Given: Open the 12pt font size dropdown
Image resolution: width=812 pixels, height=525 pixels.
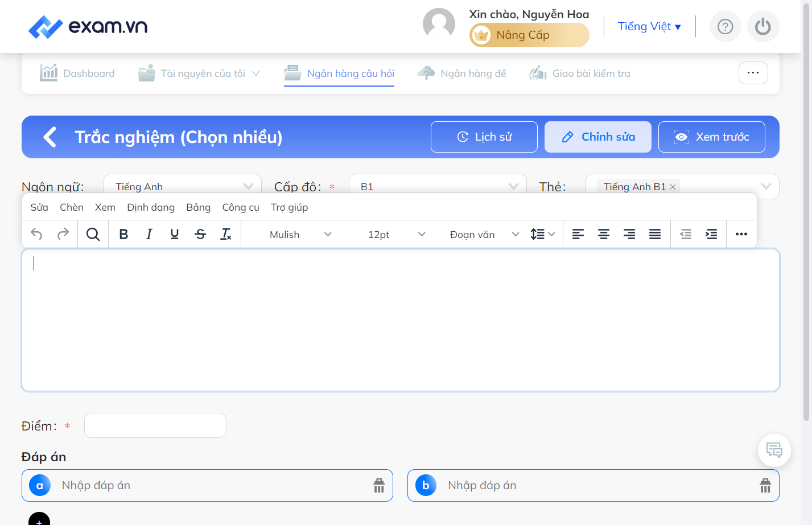Looking at the screenshot, I should [x=396, y=235].
